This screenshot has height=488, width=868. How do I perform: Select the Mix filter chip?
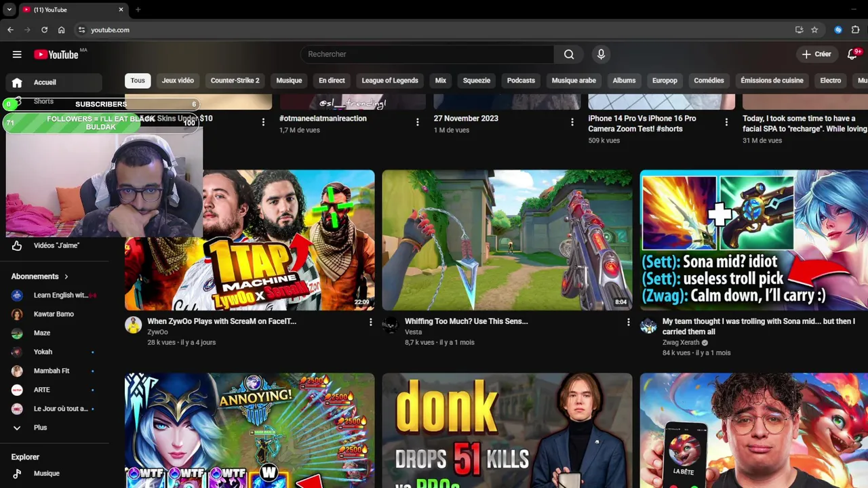coord(441,81)
